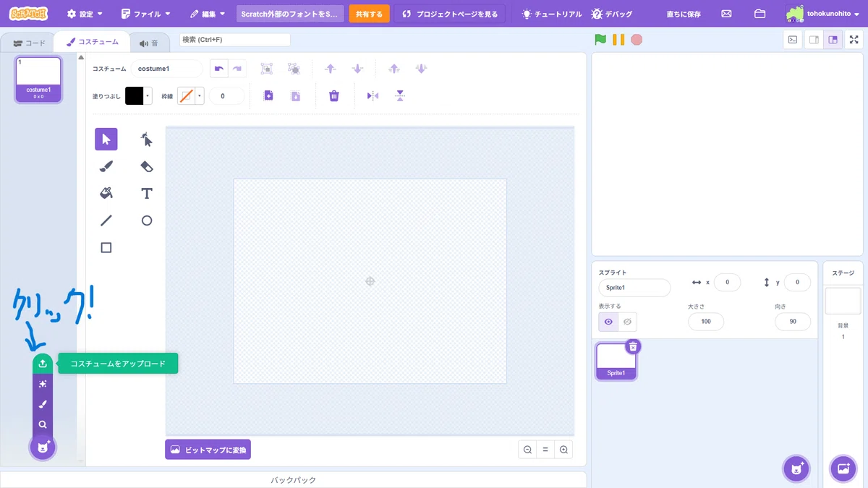Switch to the コード tab
The width and height of the screenshot is (868, 488).
coord(29,43)
